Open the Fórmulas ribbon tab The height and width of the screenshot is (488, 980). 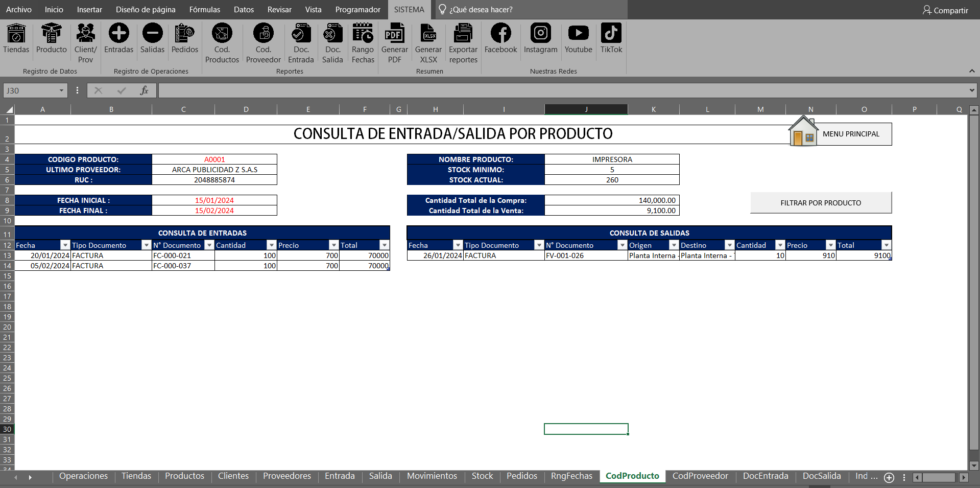tap(204, 10)
